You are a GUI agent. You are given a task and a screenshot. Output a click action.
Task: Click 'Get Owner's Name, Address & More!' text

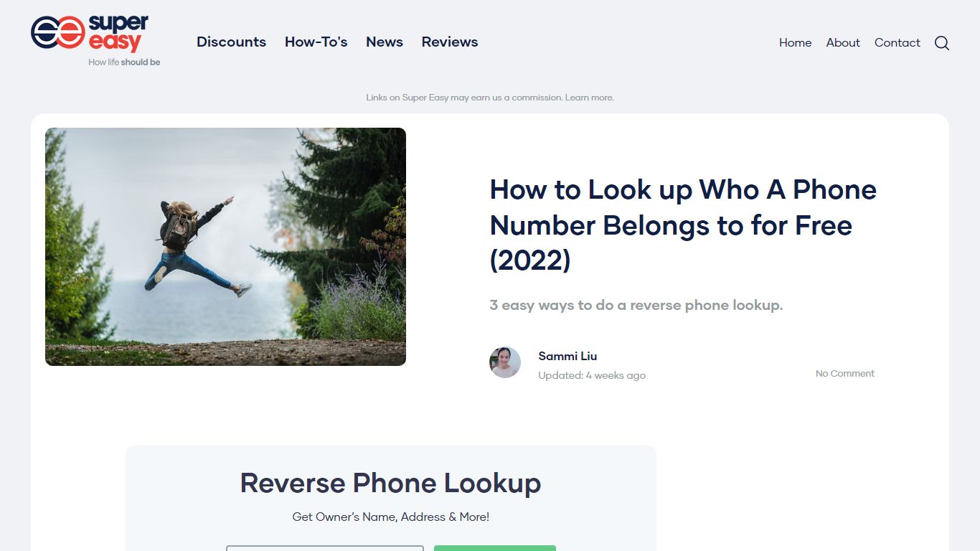point(391,517)
